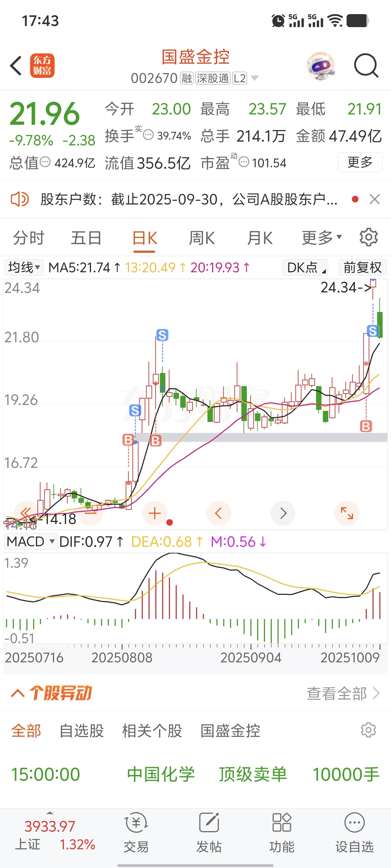
Task: Select the 国盛金控 filter tab
Action: coord(231,730)
